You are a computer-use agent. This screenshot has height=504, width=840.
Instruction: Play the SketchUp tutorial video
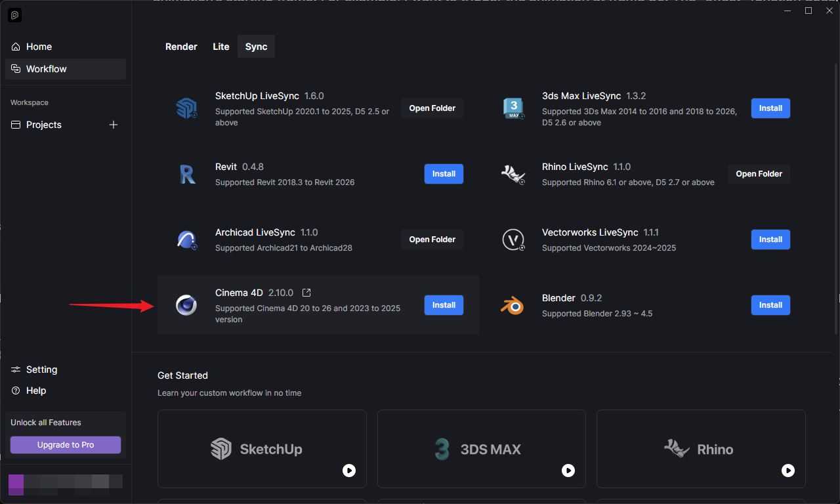point(349,471)
